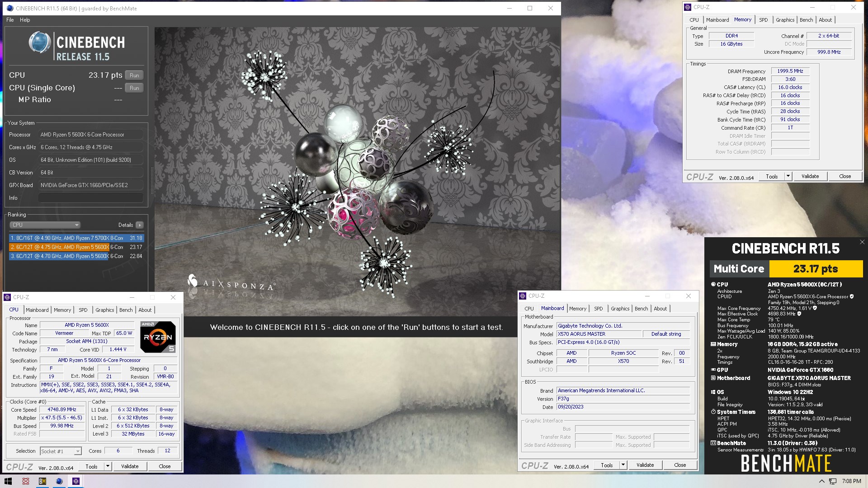Switch to the Bench tab in the CPU-Z CPU window
Screen dimensions: 868x488
coord(126,310)
